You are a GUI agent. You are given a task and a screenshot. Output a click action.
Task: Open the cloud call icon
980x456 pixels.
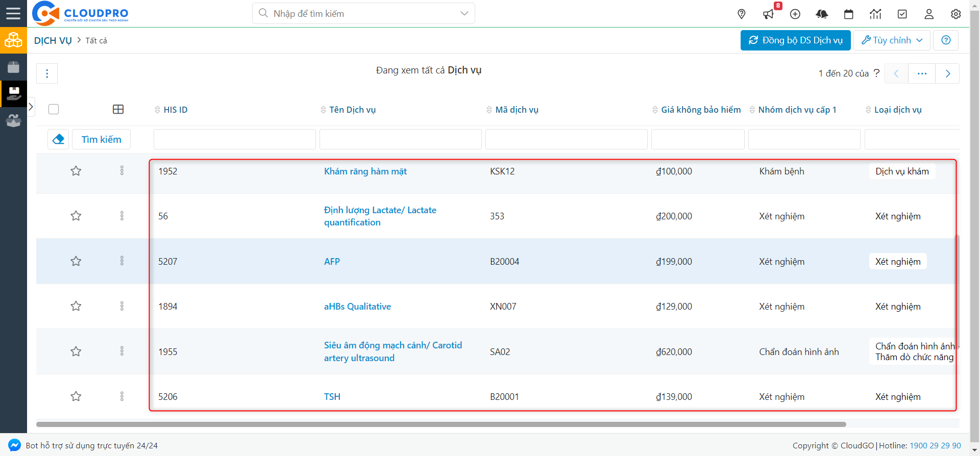822,14
